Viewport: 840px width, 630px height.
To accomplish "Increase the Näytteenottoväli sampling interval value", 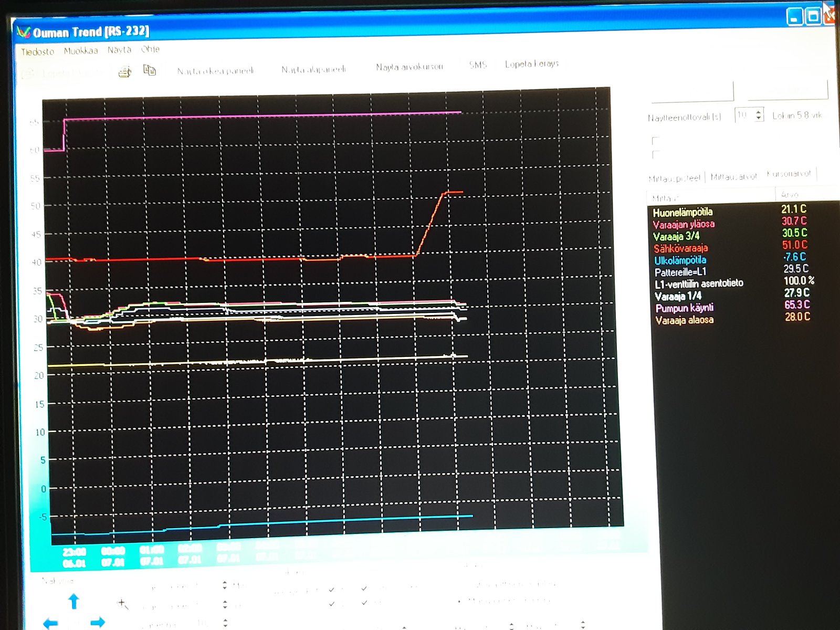I will tap(759, 111).
